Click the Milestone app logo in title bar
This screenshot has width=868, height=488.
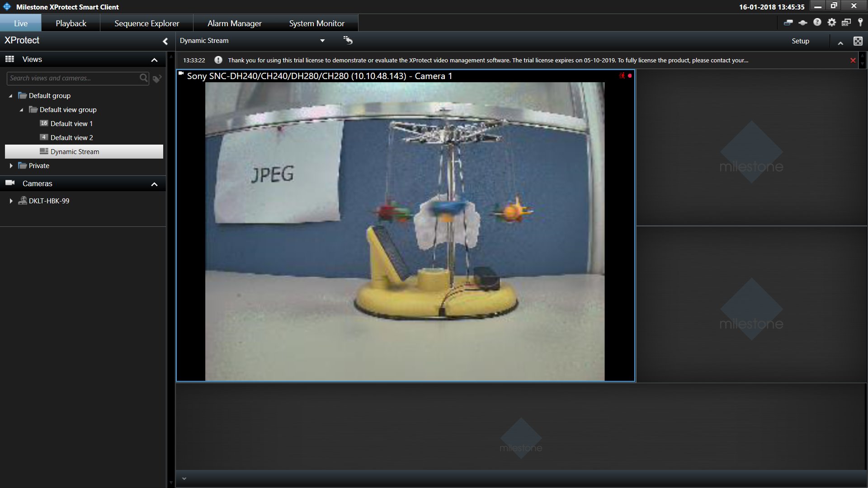7,7
